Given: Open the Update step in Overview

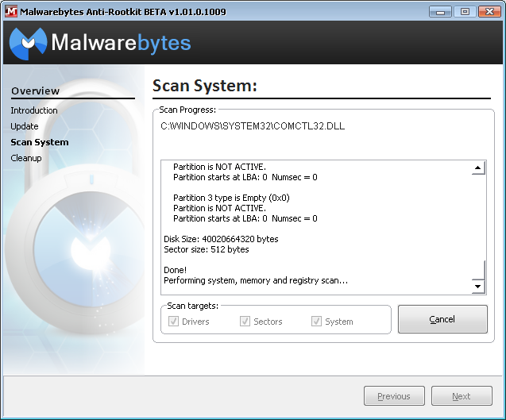Looking at the screenshot, I should (x=25, y=126).
